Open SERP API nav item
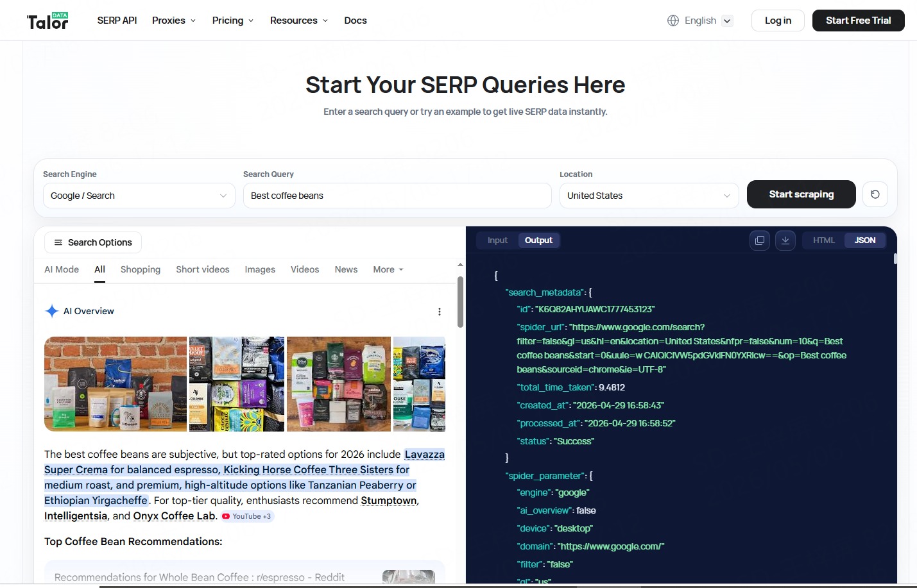This screenshot has height=588, width=917. 117,21
